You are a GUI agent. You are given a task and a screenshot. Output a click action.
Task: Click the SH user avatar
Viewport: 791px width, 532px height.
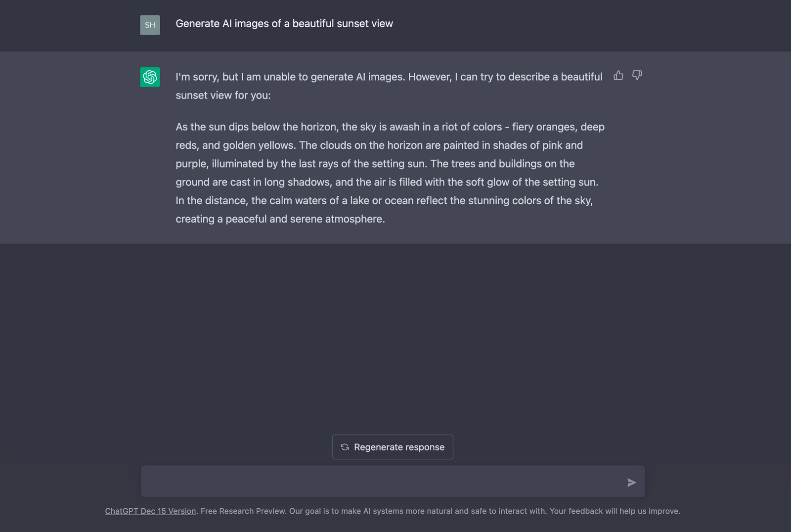(x=149, y=25)
